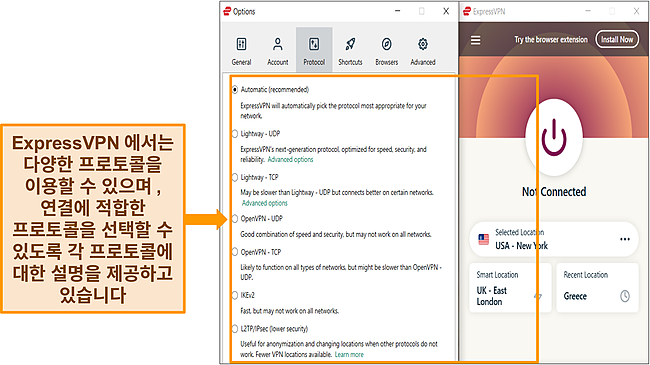Viewport: 650px width, 365px height.
Task: Click 'Fast, but may not work on all networks' text
Action: (289, 311)
